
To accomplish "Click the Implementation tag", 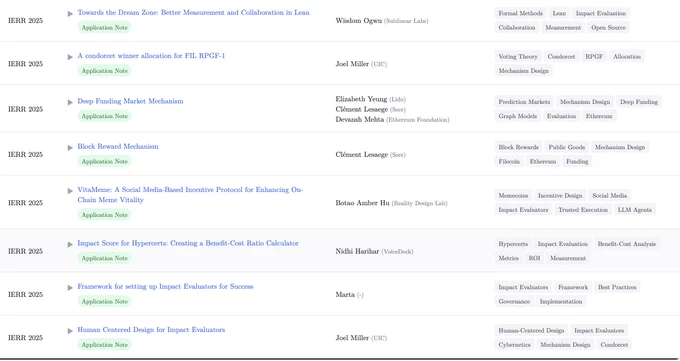I will (561, 302).
